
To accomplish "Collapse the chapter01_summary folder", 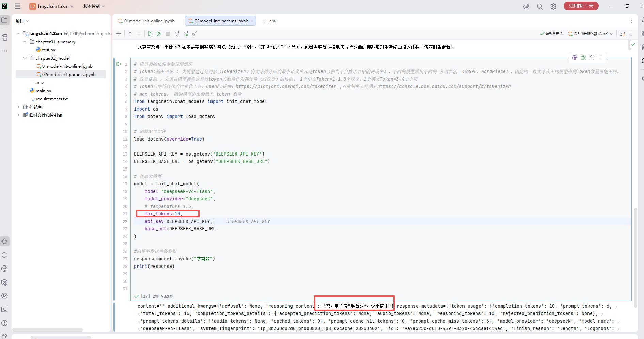I will (25, 42).
